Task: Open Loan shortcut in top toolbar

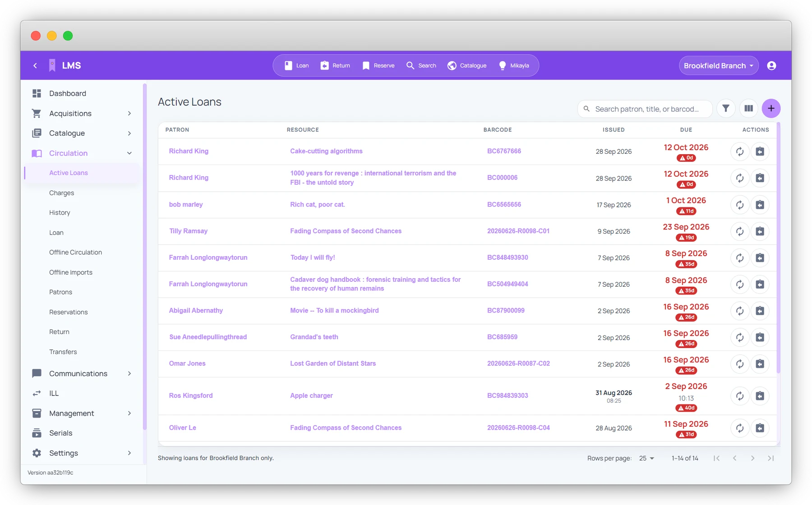Action: coord(296,65)
